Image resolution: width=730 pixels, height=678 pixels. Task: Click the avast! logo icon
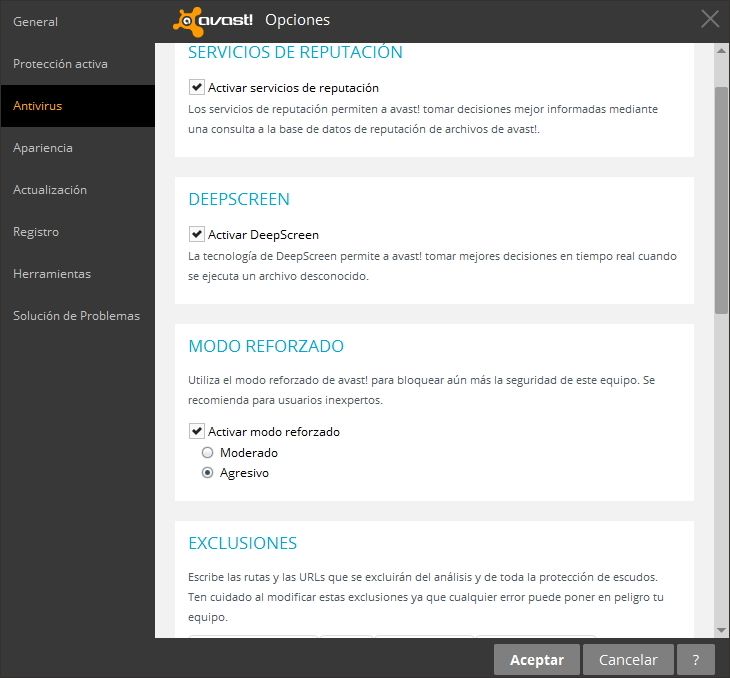(213, 21)
